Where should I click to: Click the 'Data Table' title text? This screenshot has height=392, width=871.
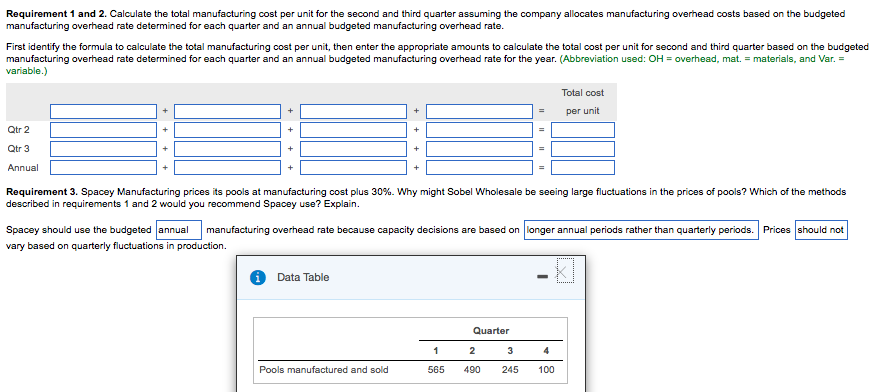point(303,278)
